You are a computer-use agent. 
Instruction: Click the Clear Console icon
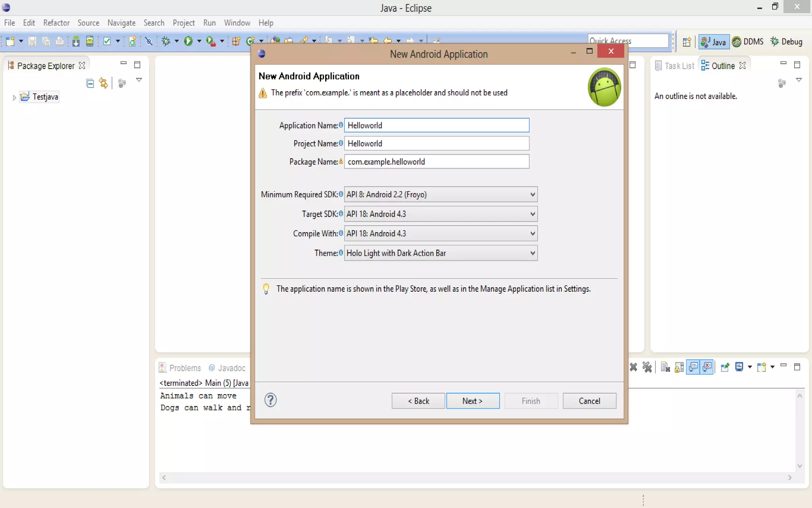[x=665, y=367]
